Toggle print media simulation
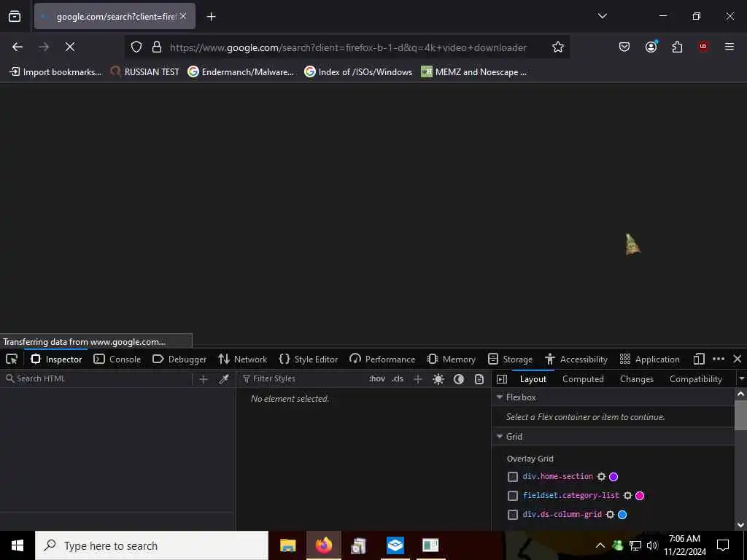The image size is (747, 560). [479, 379]
